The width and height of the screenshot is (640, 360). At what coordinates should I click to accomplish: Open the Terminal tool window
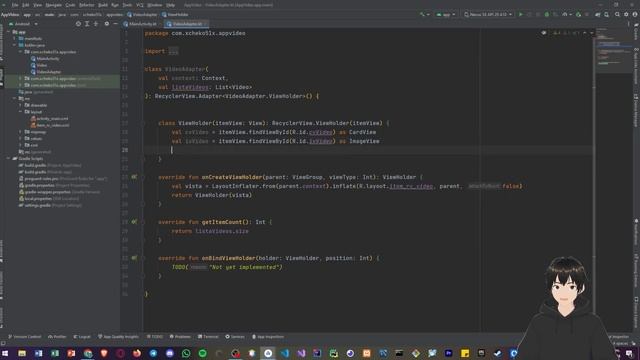click(x=208, y=337)
